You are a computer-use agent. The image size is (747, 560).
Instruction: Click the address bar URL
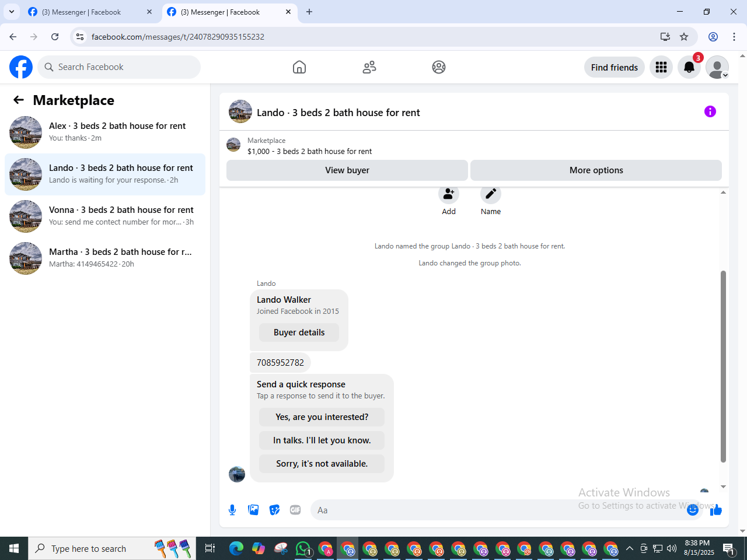pos(178,37)
